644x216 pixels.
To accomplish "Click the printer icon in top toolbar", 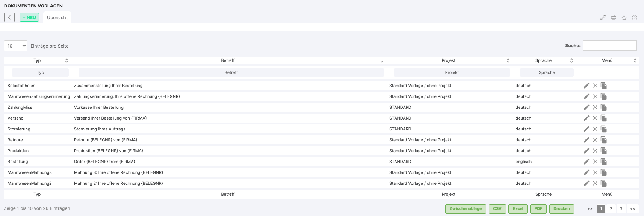I will [613, 18].
